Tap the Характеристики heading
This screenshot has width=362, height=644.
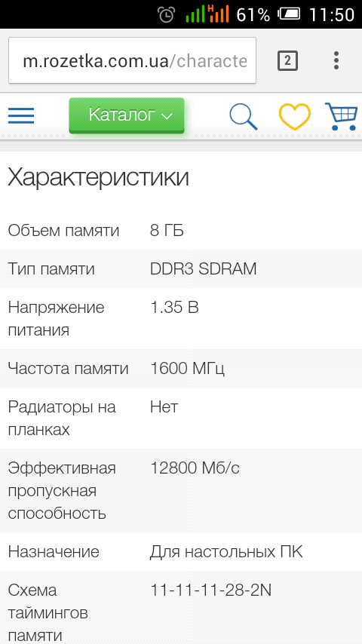click(99, 178)
